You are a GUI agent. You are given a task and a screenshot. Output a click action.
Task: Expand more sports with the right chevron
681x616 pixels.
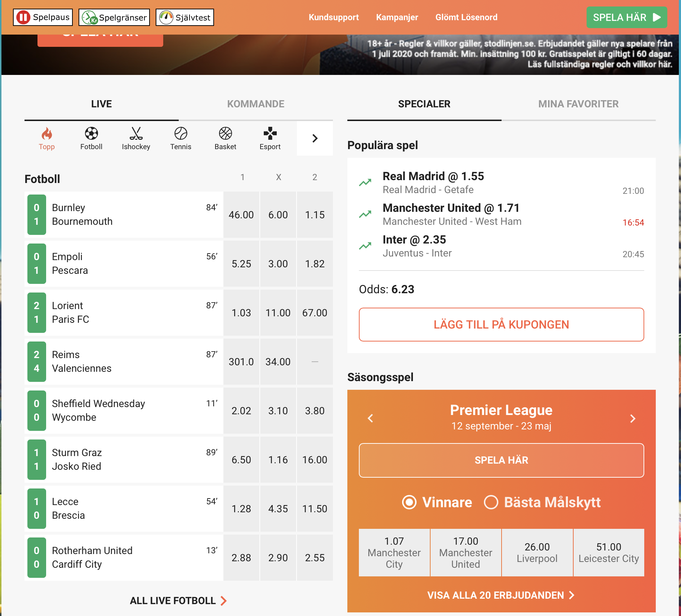click(315, 138)
